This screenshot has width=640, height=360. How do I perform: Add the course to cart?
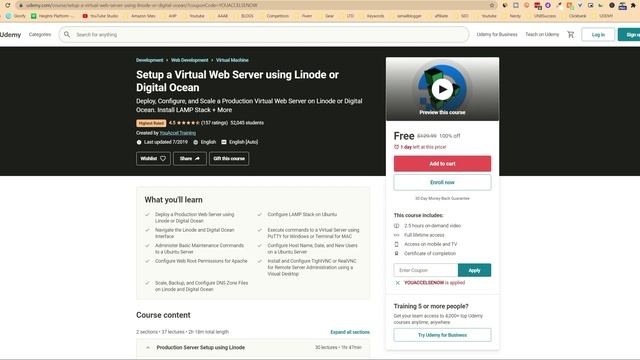pyautogui.click(x=442, y=164)
